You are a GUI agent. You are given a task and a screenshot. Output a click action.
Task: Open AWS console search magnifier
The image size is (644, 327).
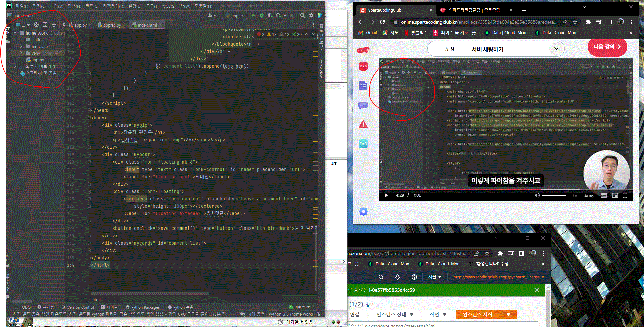click(381, 277)
